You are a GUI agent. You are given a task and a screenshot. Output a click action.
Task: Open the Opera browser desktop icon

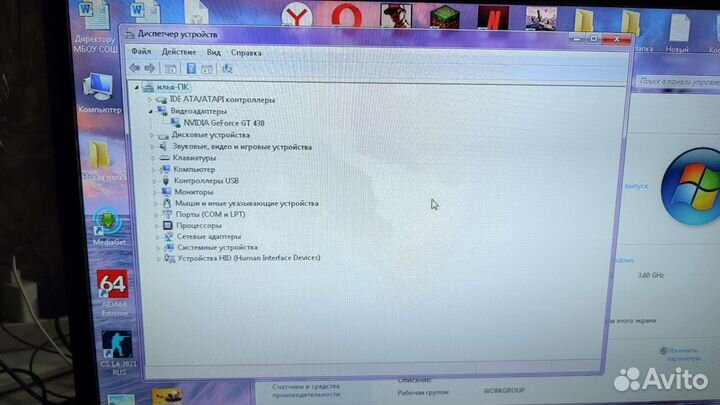click(x=347, y=16)
